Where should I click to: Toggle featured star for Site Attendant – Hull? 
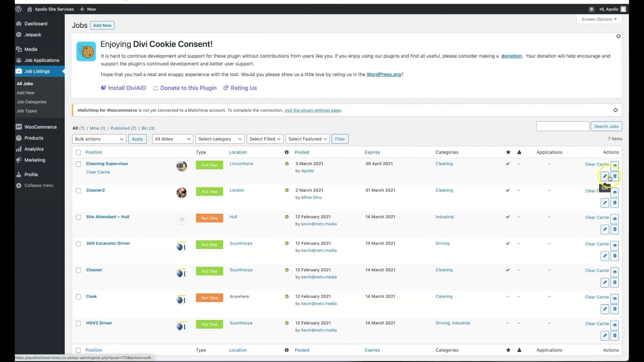pos(508,217)
